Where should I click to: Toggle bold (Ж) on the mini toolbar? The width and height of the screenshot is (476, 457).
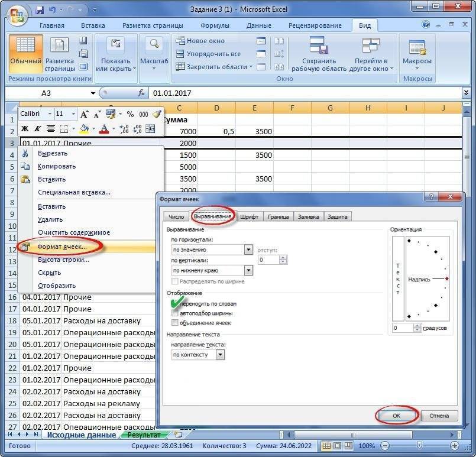coord(24,128)
